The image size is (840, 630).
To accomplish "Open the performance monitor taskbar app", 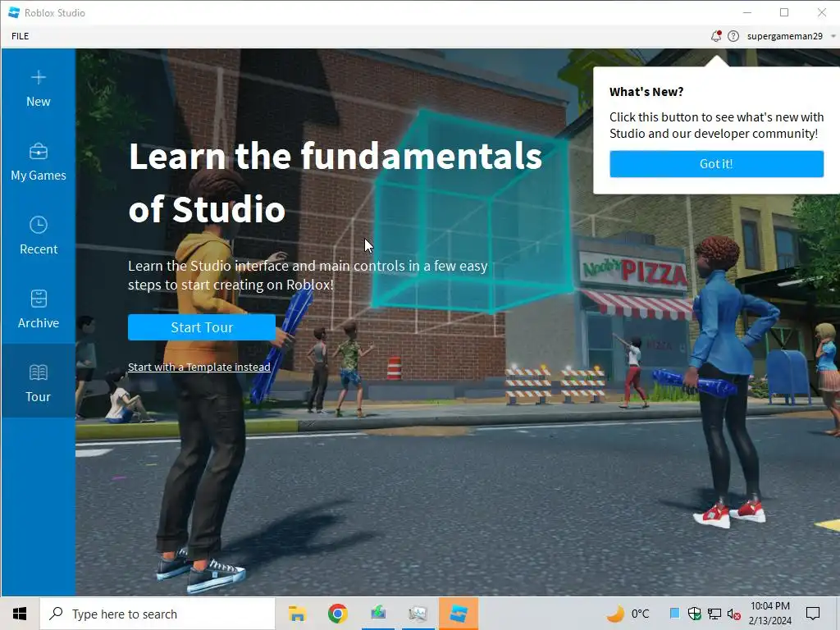I will [x=418, y=614].
